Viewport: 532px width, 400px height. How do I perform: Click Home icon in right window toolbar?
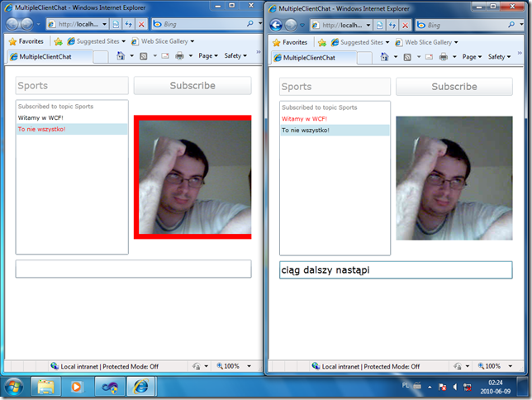click(384, 57)
